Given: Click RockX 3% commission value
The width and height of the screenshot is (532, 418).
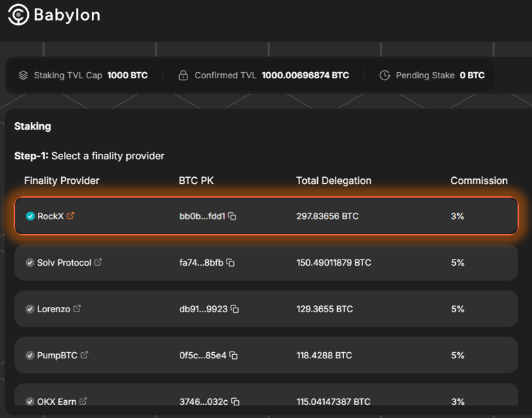Looking at the screenshot, I should (x=457, y=216).
